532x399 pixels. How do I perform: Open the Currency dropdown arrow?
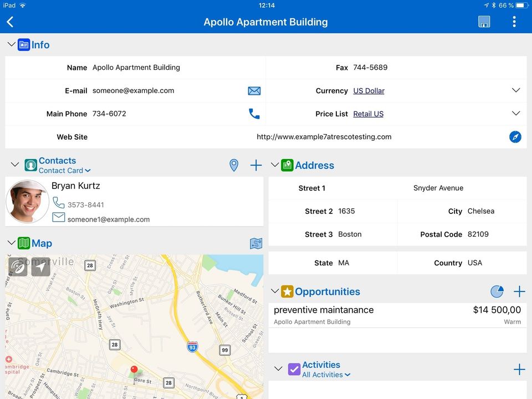pyautogui.click(x=516, y=90)
